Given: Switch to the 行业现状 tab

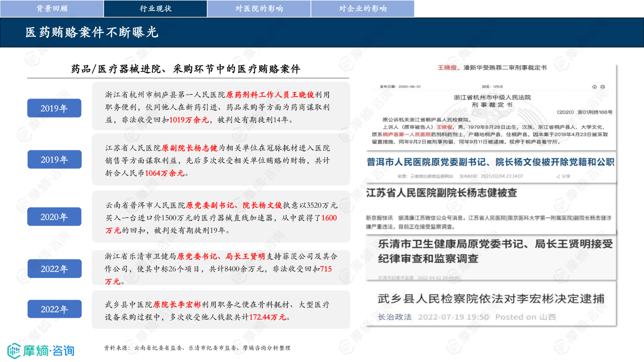Looking at the screenshot, I should click(x=155, y=9).
